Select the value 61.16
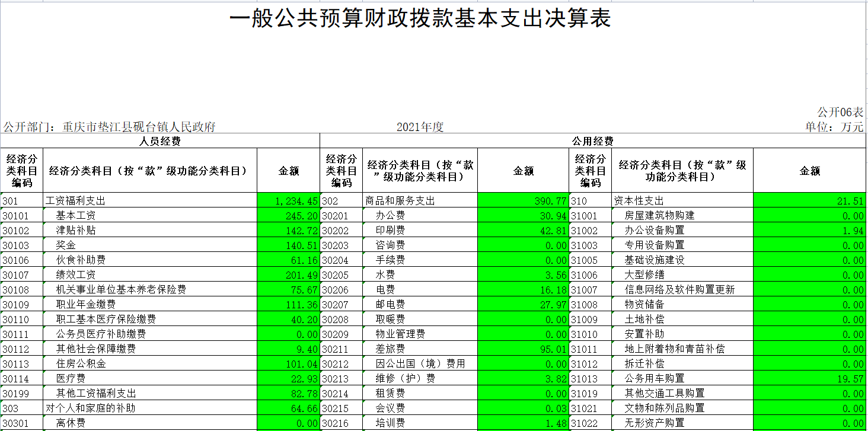The width and height of the screenshot is (868, 431). pos(289,260)
